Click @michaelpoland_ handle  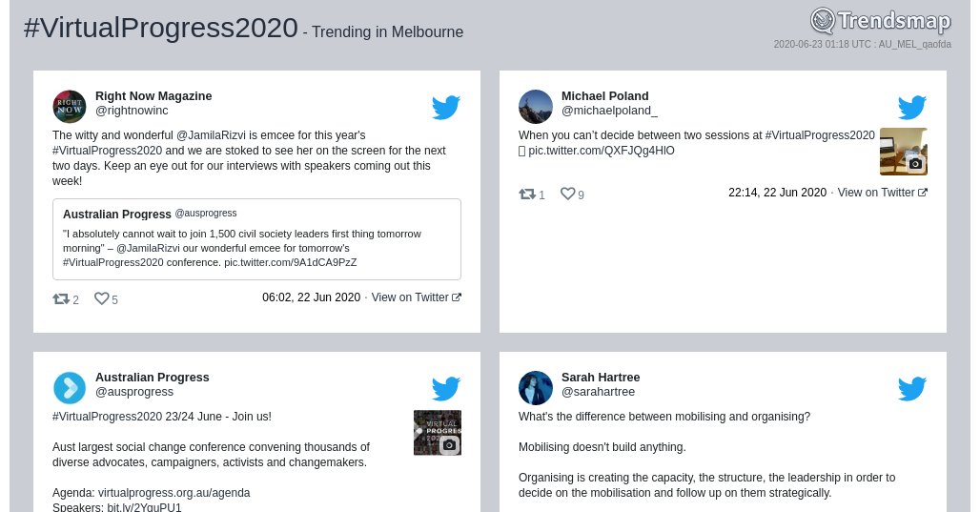[609, 111]
